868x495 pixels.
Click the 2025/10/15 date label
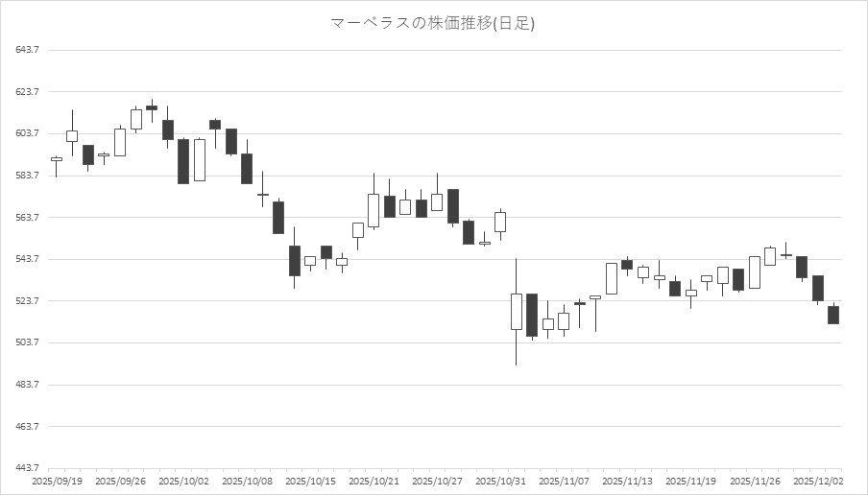click(x=310, y=481)
